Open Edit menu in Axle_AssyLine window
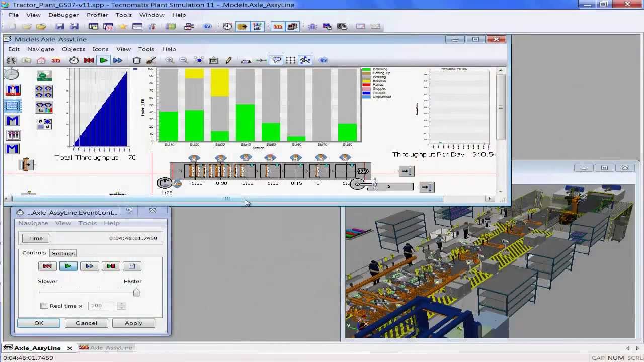This screenshot has height=362, width=644. (14, 49)
